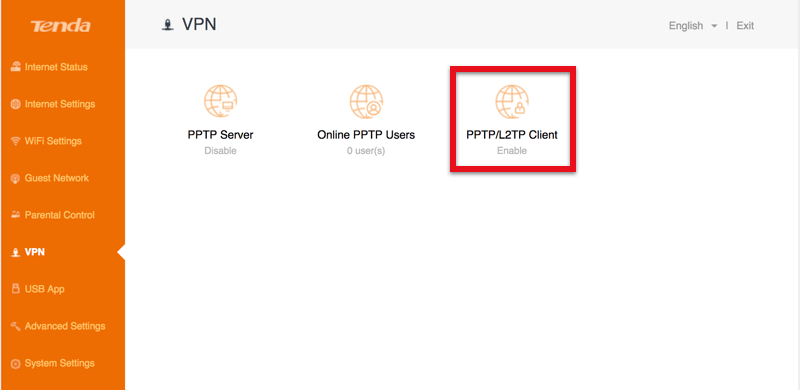Click the language dropdown arrow
The image size is (800, 390).
coord(714,26)
